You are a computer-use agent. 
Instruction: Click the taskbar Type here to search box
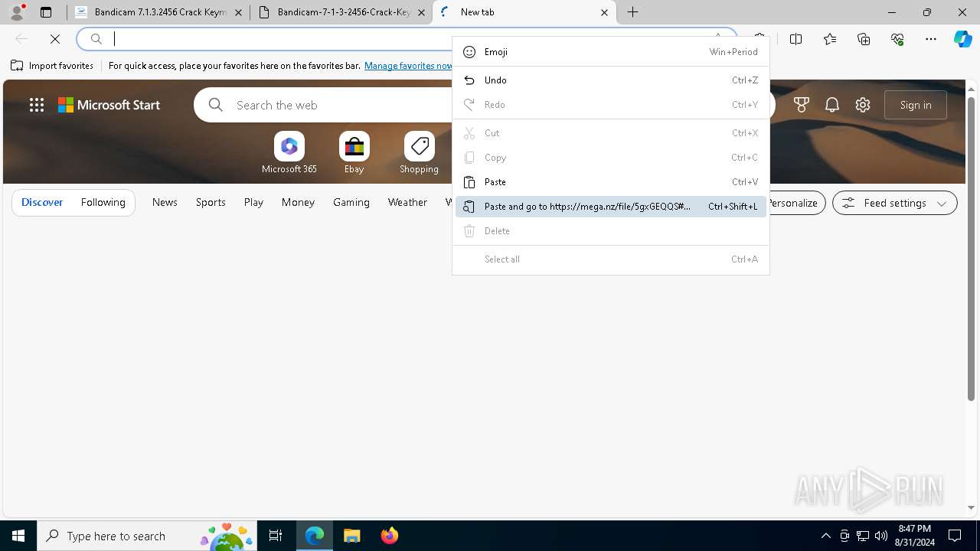pos(149,536)
